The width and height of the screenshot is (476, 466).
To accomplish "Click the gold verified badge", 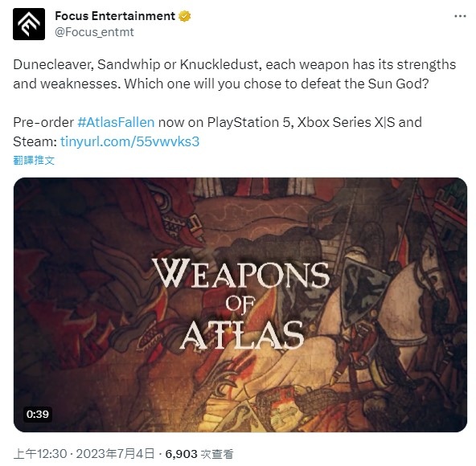I will 185,16.
